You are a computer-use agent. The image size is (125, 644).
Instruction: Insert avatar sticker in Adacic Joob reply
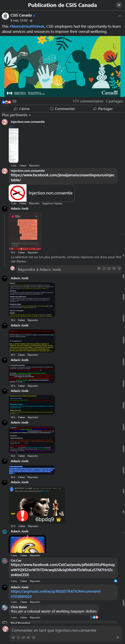(99, 268)
